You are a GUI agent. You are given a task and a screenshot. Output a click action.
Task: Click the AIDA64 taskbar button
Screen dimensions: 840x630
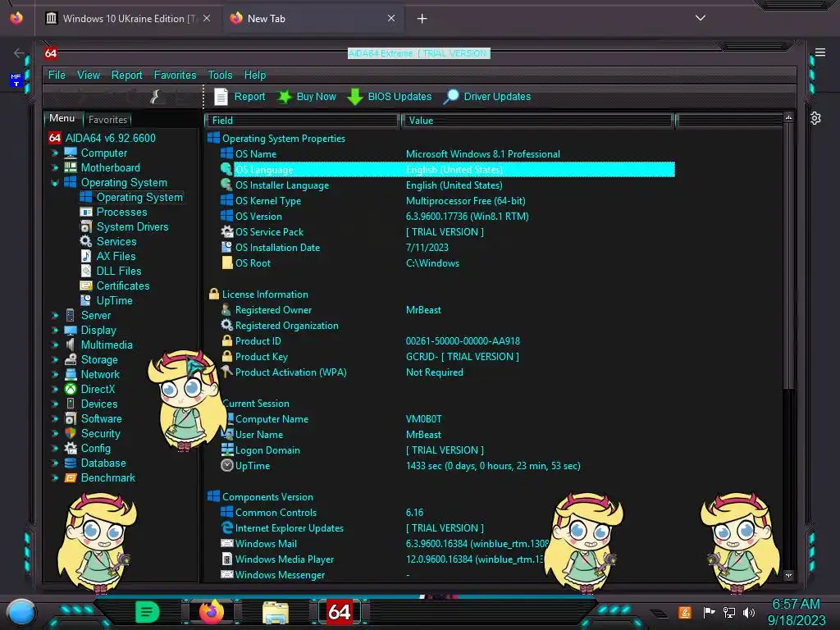(x=340, y=612)
